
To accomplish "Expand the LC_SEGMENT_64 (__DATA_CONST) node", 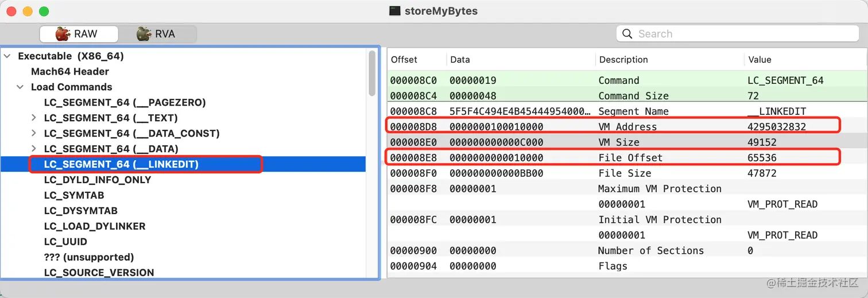I will [x=33, y=134].
